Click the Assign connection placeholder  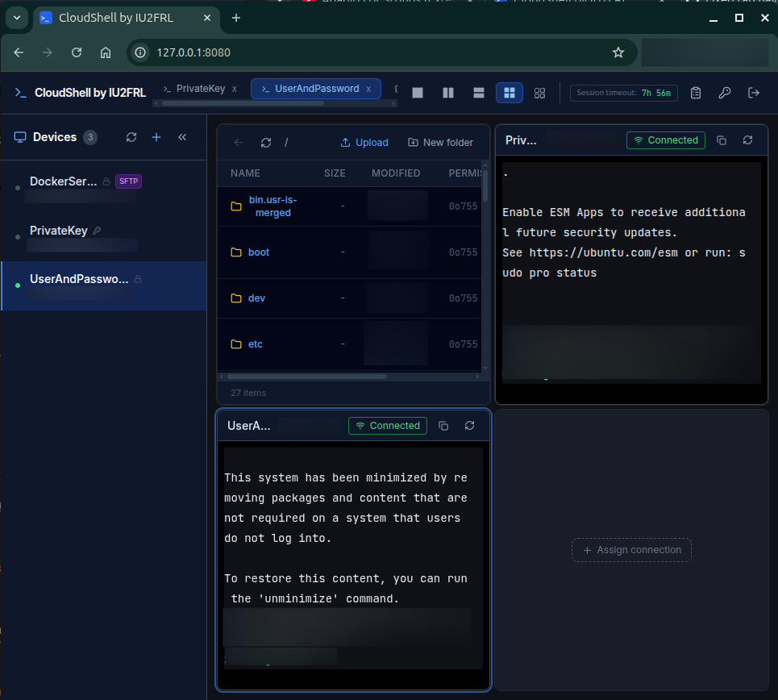[631, 550]
